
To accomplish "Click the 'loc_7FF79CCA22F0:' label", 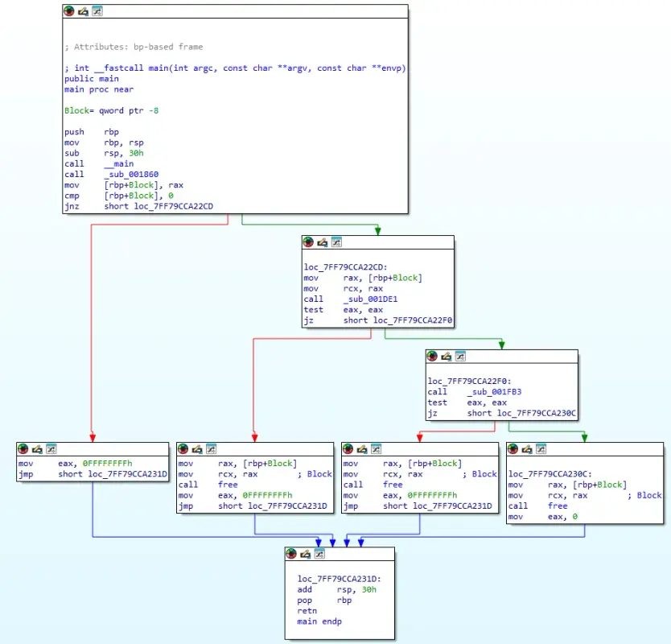I will click(x=469, y=381).
